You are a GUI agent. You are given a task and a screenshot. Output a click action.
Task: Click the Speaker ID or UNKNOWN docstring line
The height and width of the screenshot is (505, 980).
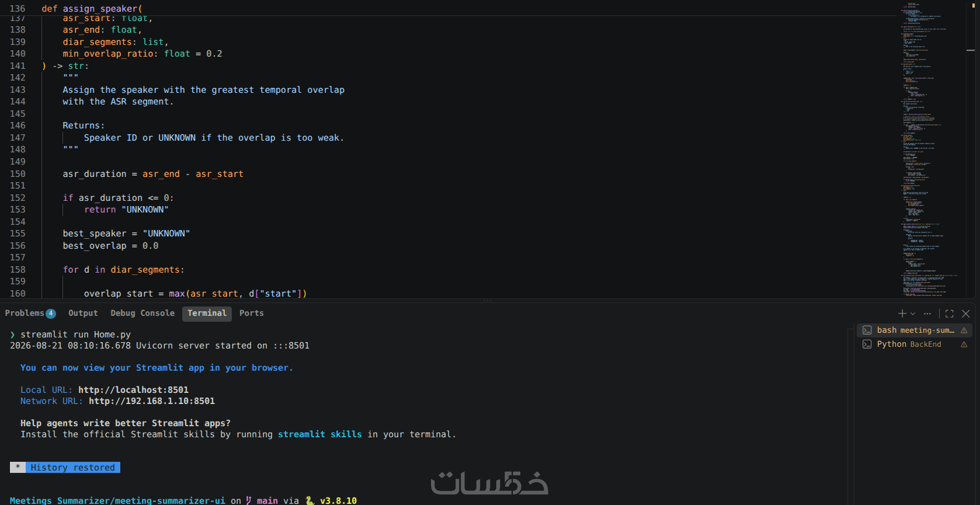[214, 138]
